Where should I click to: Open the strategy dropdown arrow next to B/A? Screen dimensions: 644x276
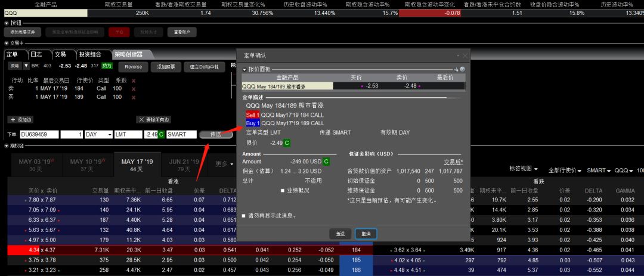coord(26,66)
